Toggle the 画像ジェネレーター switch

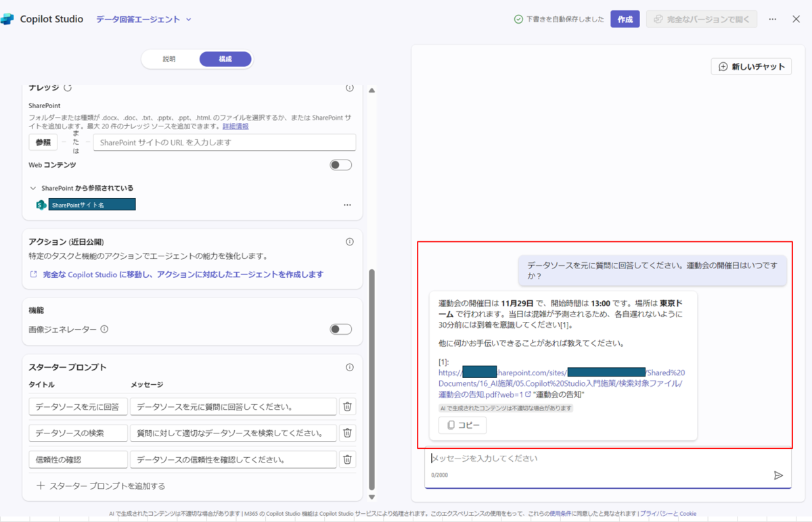coord(341,329)
